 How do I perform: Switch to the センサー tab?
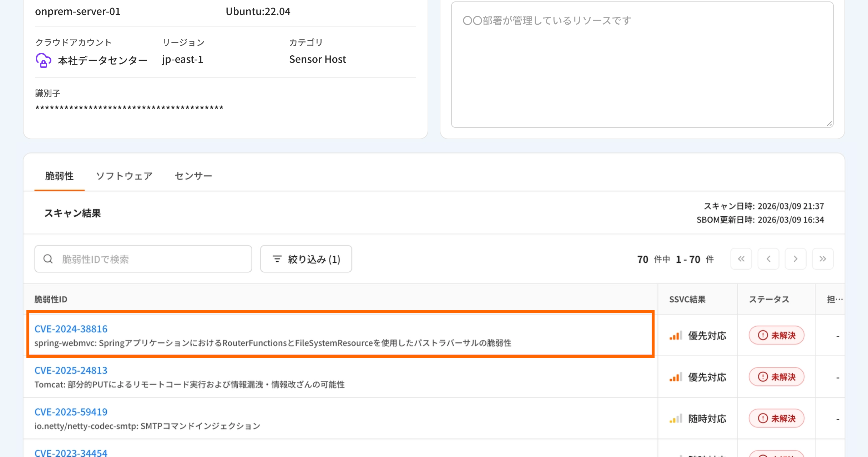click(x=193, y=176)
